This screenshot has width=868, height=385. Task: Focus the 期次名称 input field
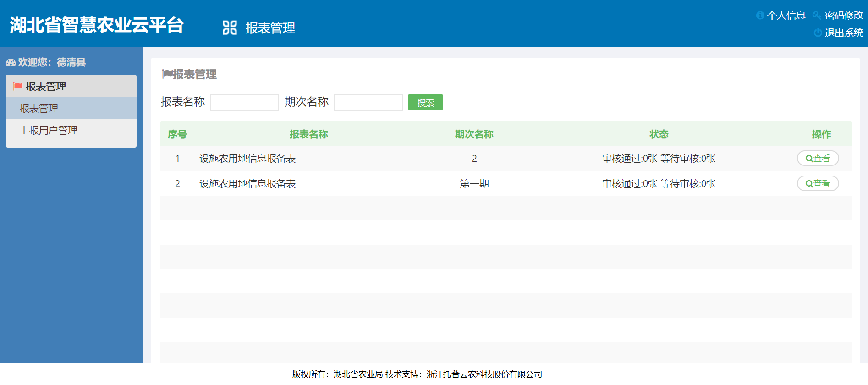tap(368, 102)
